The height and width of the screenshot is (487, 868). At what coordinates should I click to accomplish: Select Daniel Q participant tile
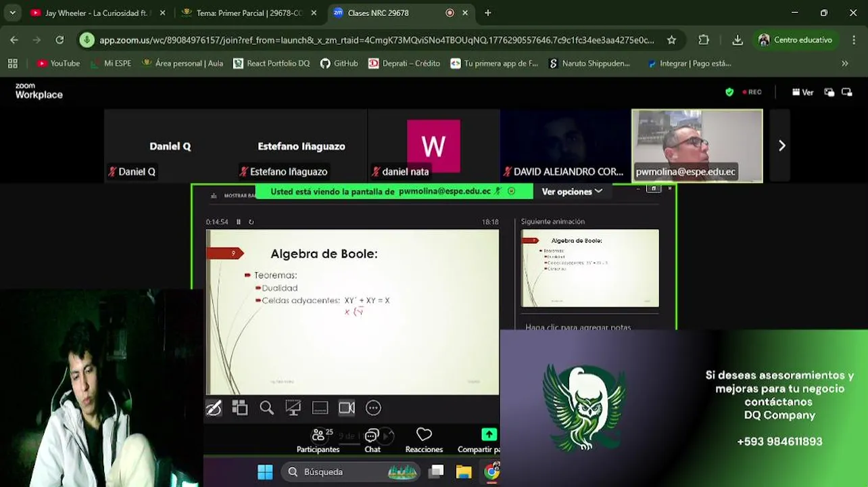(x=170, y=145)
